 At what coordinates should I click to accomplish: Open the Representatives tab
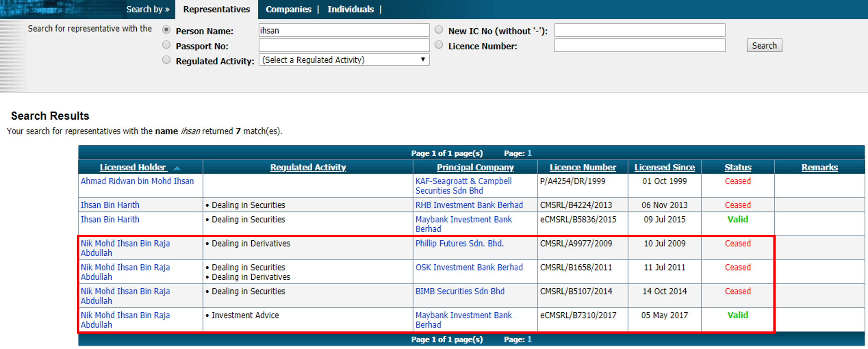[216, 9]
